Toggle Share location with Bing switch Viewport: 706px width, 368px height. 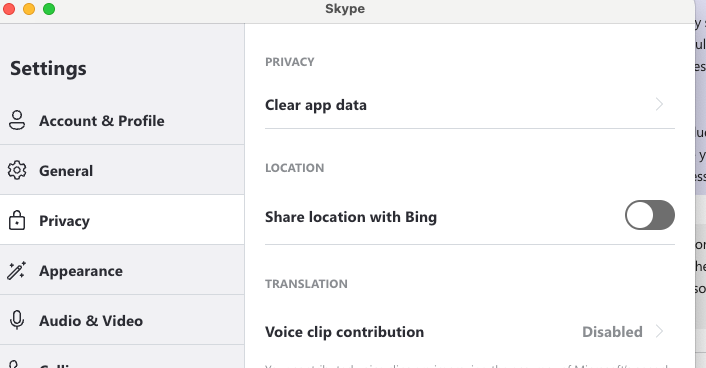point(649,215)
